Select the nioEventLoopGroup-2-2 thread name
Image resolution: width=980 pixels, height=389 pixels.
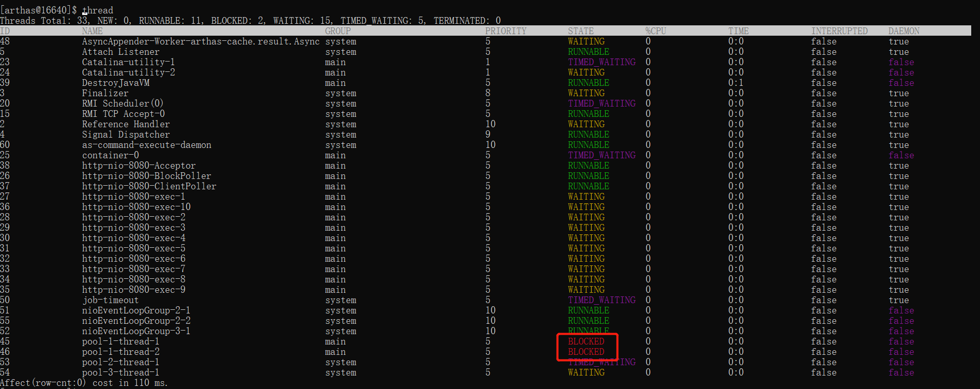coord(136,321)
